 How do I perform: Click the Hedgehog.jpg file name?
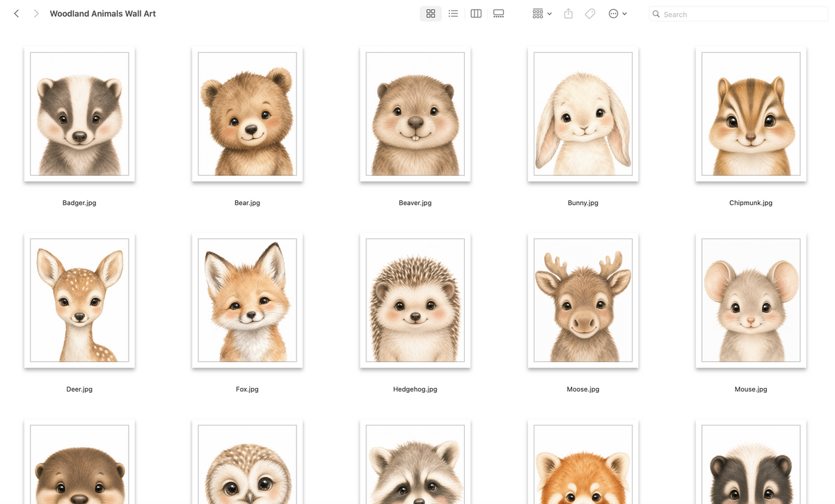[415, 389]
